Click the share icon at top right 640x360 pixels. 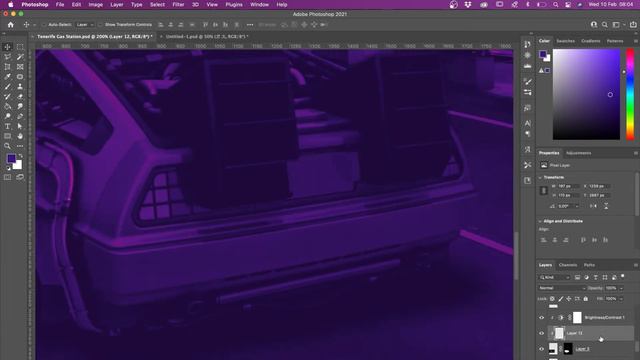tap(633, 24)
